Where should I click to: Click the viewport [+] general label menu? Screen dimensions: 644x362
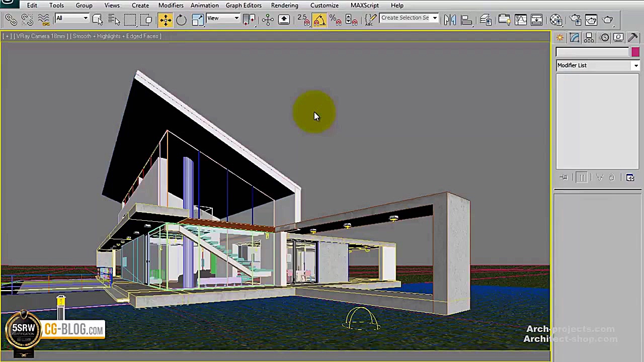[7, 36]
